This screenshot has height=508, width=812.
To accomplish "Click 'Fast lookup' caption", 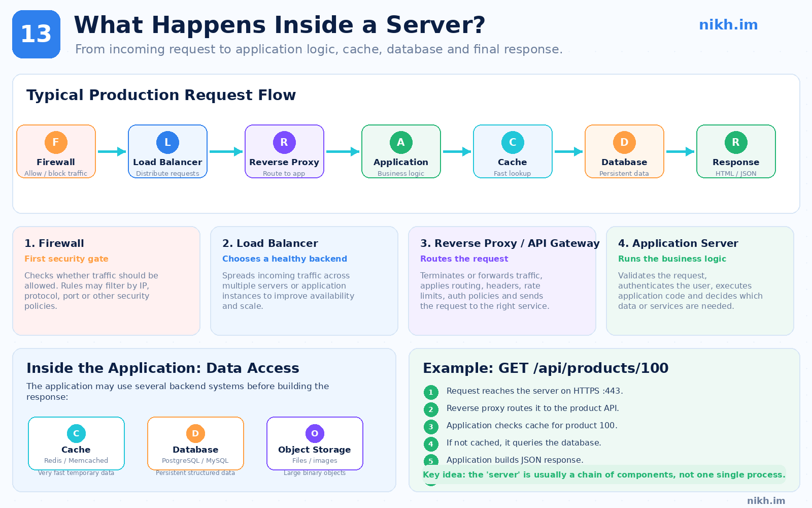I will coord(513,173).
